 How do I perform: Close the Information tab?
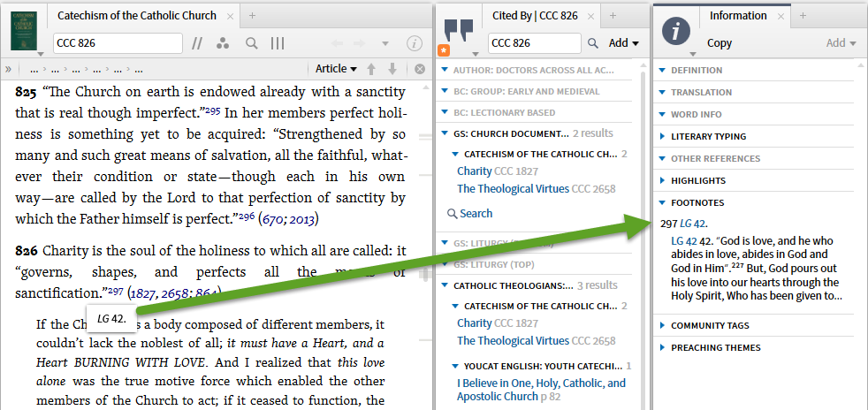click(781, 17)
